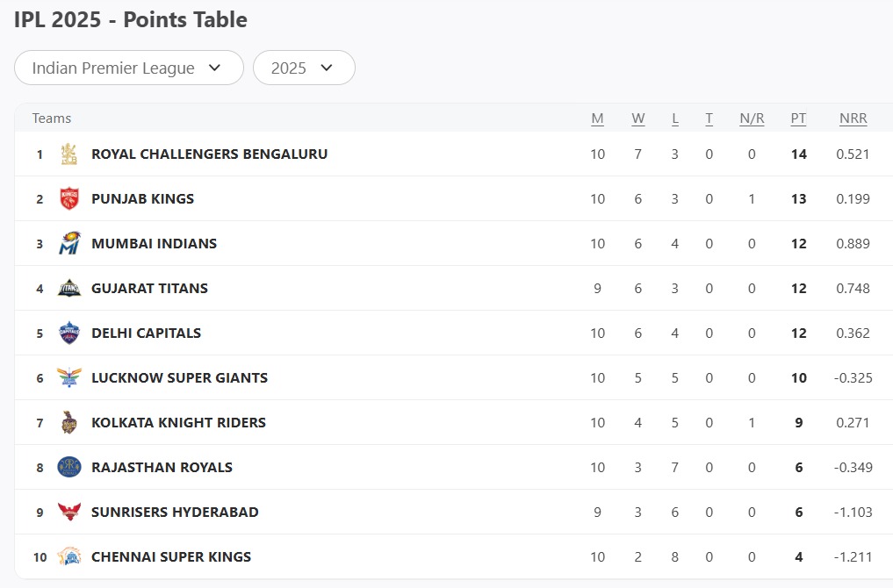The width and height of the screenshot is (893, 588).
Task: Select Royal Challengers Bengaluru's NRR 0.521
Action: click(853, 154)
